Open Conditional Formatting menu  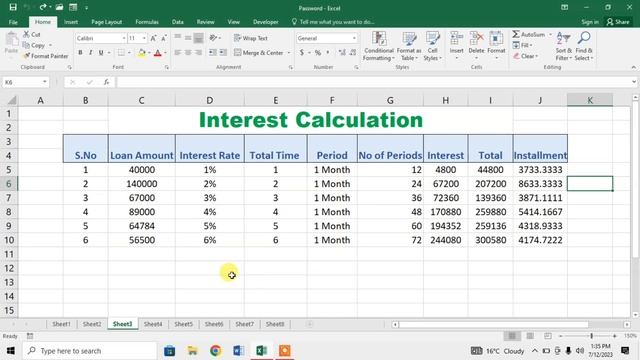tap(379, 46)
